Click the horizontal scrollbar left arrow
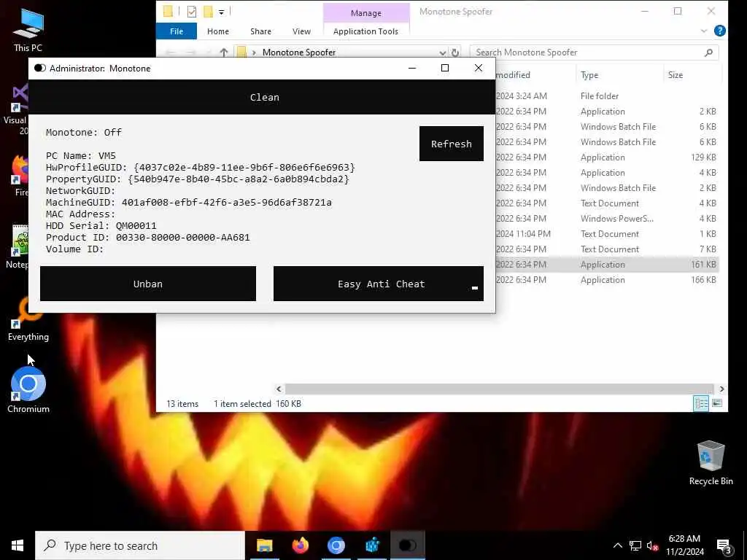The height and width of the screenshot is (560, 747). click(279, 389)
